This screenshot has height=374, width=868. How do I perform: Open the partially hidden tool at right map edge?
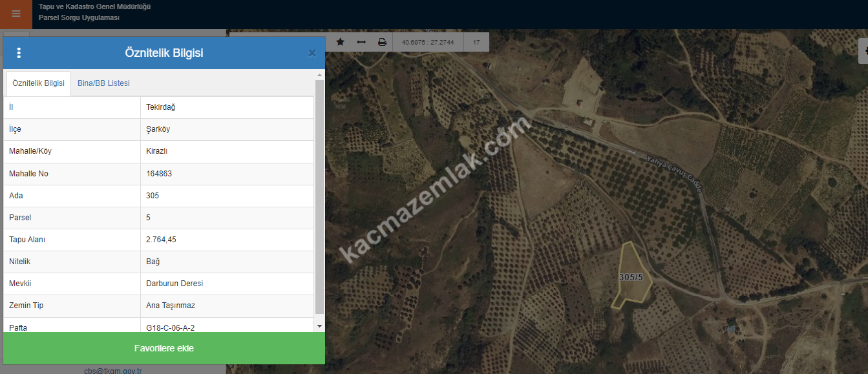coord(863,50)
